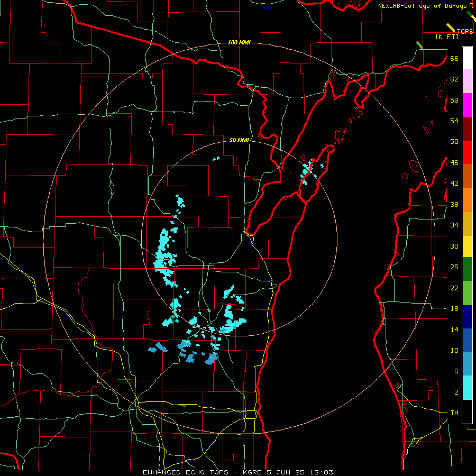Click the "6" legend value
This screenshot has width=476, height=476.
coord(456,371)
